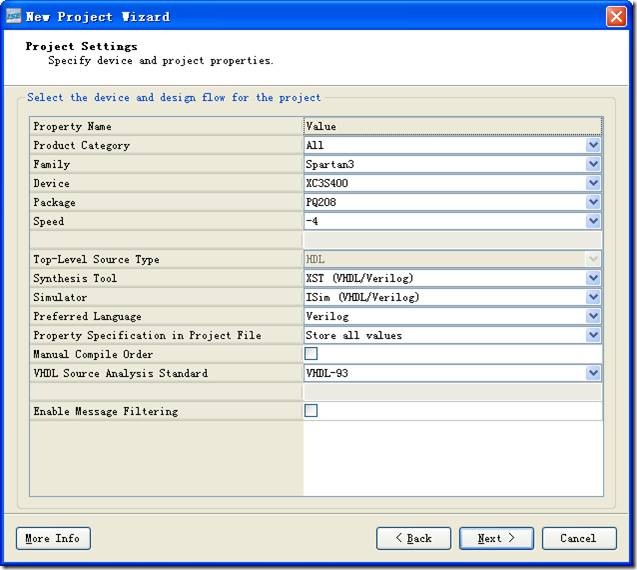
Task: Cancel the project wizard
Action: pyautogui.click(x=578, y=538)
